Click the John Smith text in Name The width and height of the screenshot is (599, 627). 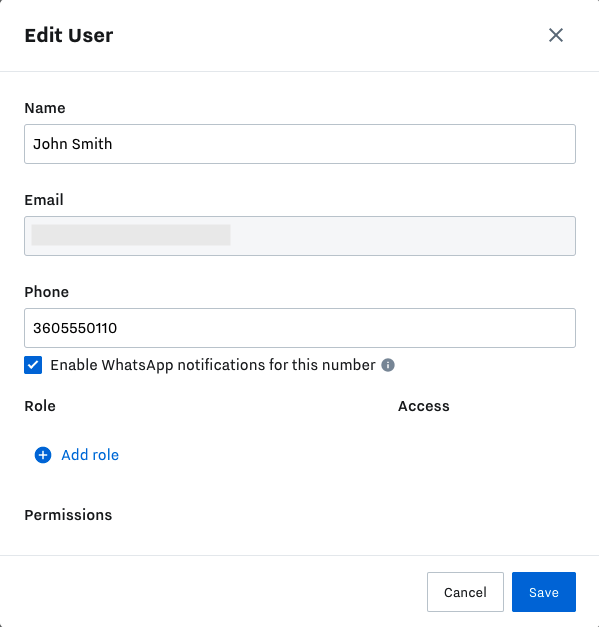73,144
